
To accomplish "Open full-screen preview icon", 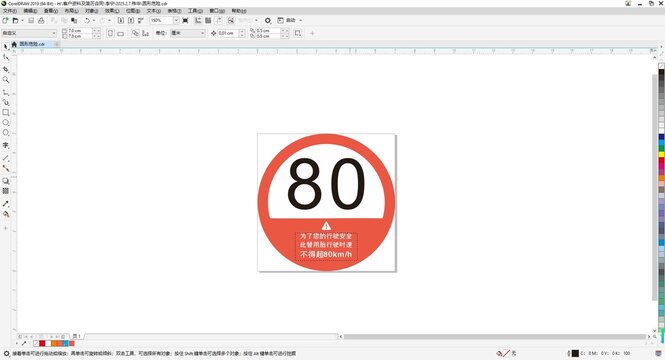I will tap(185, 20).
